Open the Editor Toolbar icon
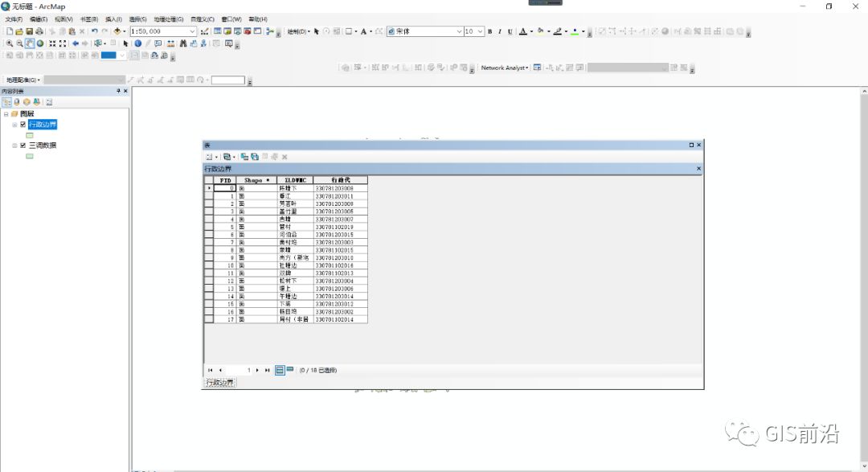Image resolution: width=868 pixels, height=472 pixels. coord(205,31)
